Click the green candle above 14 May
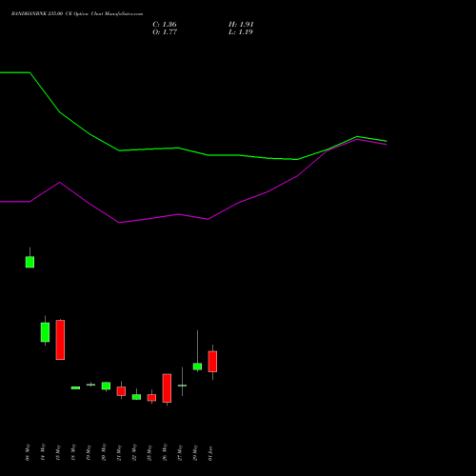Viewport: 476px width, 476px height. (45, 332)
